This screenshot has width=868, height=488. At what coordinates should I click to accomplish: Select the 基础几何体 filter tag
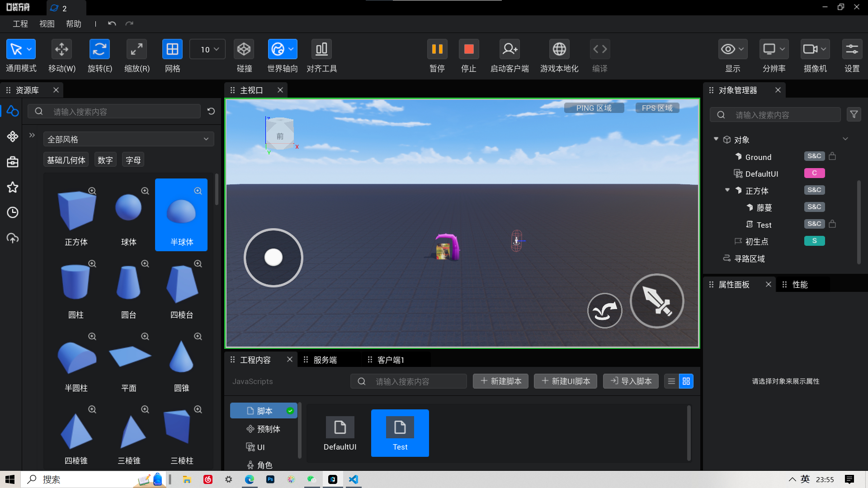click(x=66, y=160)
